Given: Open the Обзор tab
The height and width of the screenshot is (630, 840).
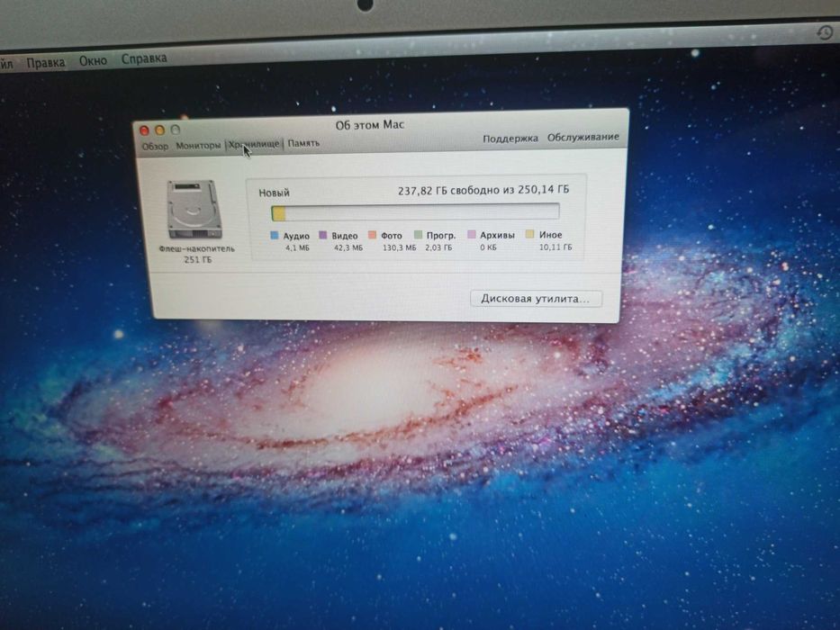Looking at the screenshot, I should tap(155, 146).
